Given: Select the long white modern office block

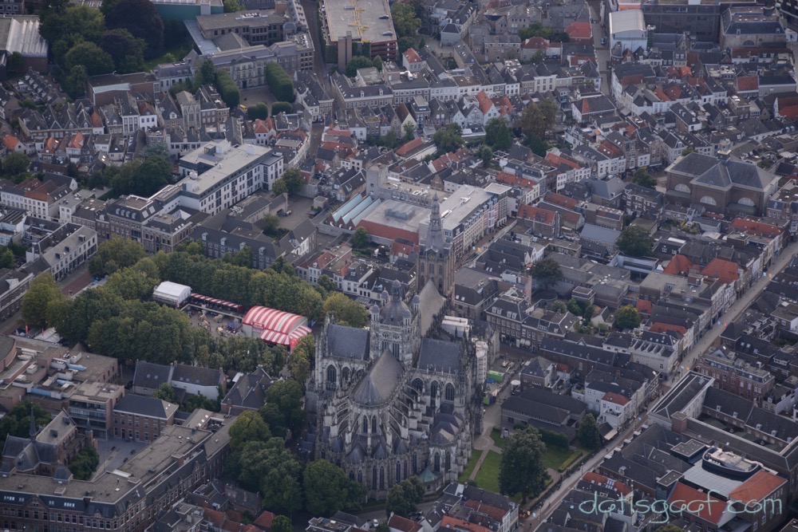Looking at the screenshot, I should (228, 175).
